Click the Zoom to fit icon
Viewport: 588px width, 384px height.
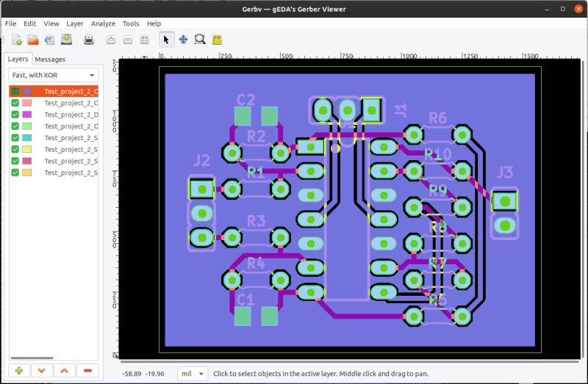[x=143, y=40]
